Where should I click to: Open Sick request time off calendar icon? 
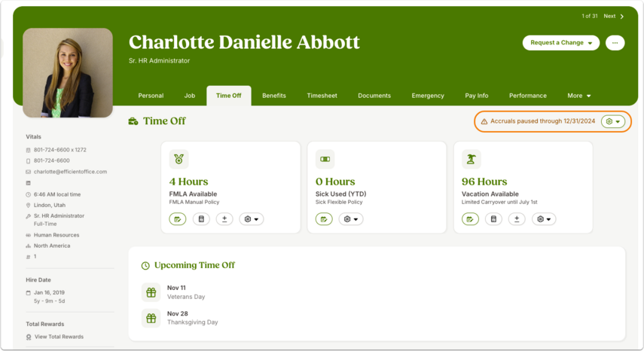tap(324, 219)
